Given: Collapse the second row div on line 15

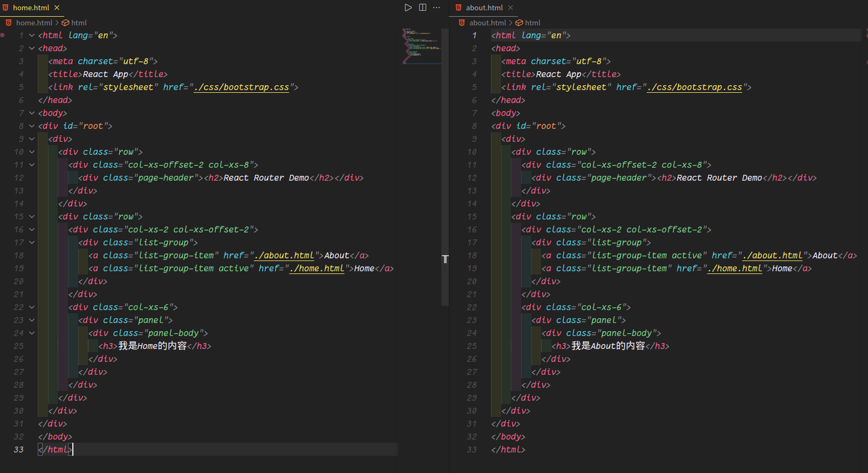Looking at the screenshot, I should pyautogui.click(x=32, y=217).
